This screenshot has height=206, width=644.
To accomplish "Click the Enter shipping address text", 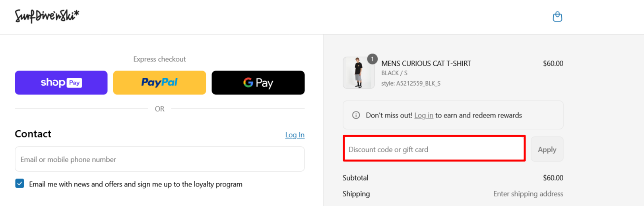I will pos(528,194).
